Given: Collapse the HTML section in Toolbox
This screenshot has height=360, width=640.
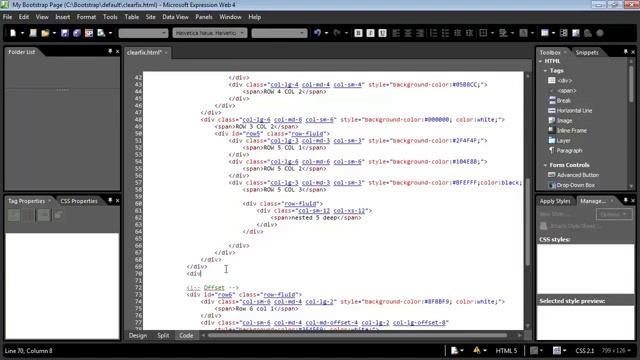Looking at the screenshot, I should [x=540, y=61].
